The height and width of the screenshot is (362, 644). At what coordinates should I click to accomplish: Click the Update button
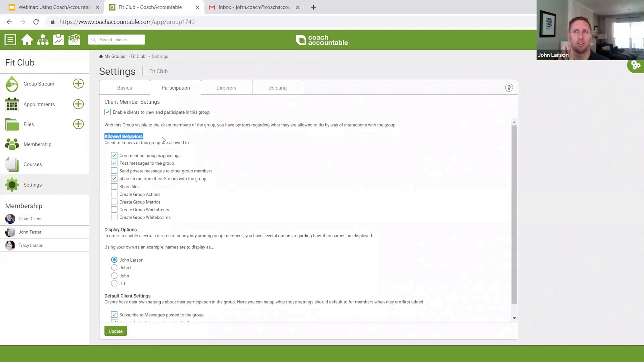tap(115, 331)
